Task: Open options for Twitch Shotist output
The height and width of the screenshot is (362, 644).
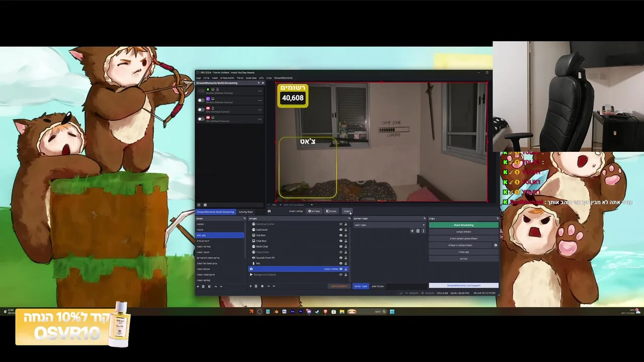Action: [x=260, y=101]
